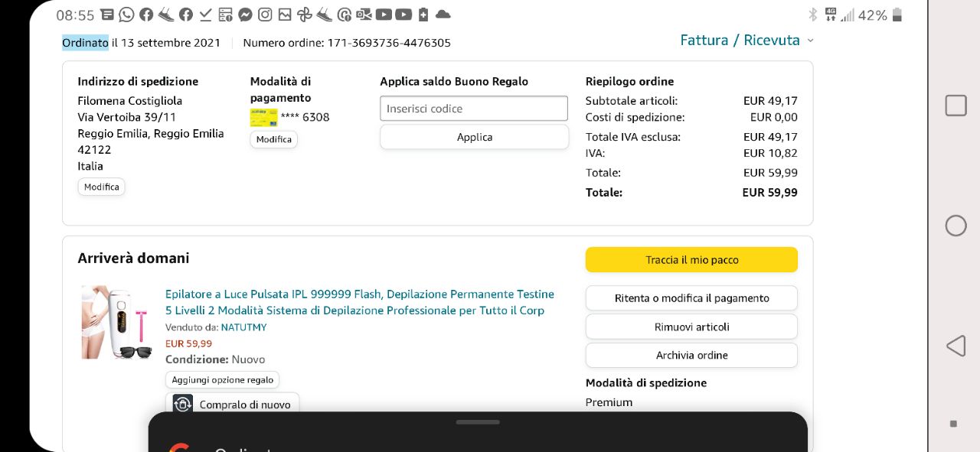The width and height of the screenshot is (980, 452).
Task: Tap the payment card icon ending 6308
Action: click(263, 118)
